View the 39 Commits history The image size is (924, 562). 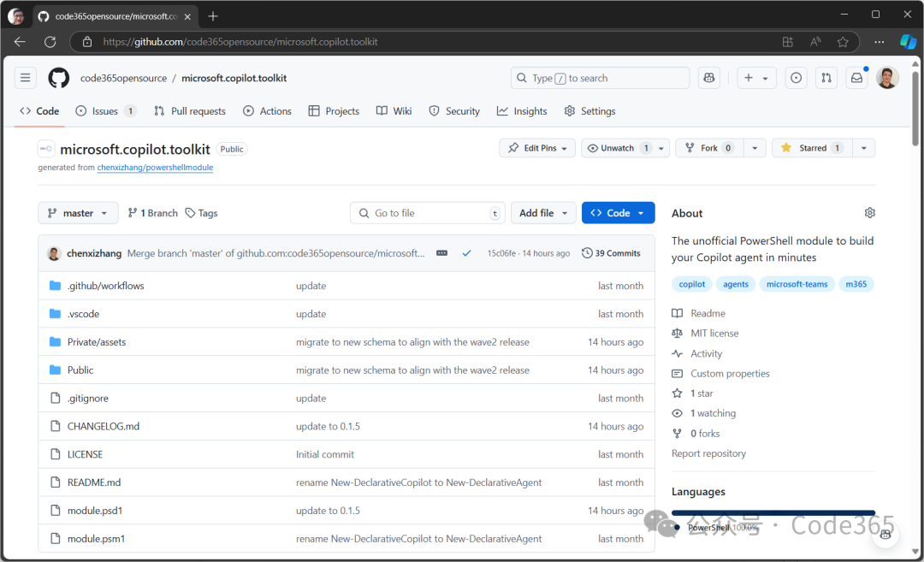[611, 253]
